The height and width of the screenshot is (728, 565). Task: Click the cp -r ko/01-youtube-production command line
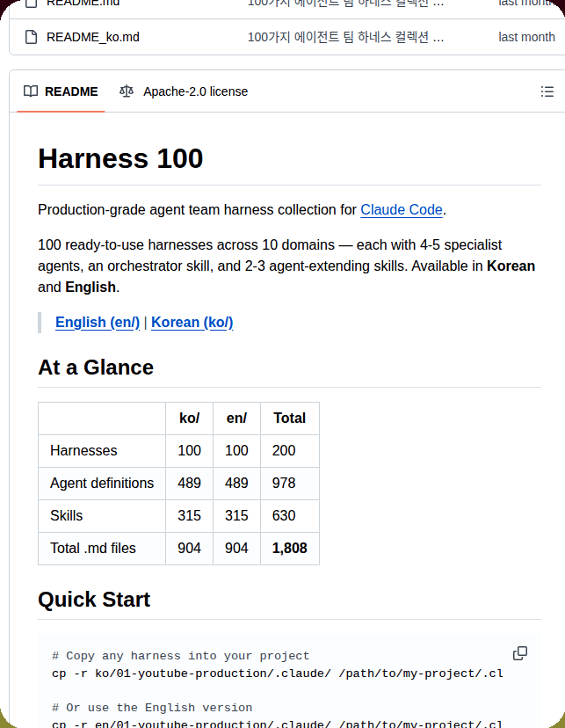click(x=278, y=673)
